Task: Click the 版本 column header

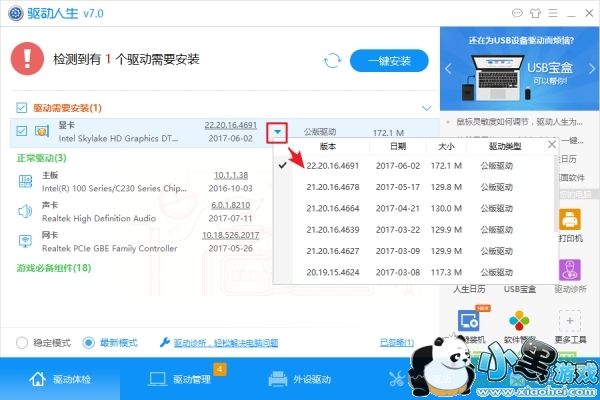Action: (328, 146)
